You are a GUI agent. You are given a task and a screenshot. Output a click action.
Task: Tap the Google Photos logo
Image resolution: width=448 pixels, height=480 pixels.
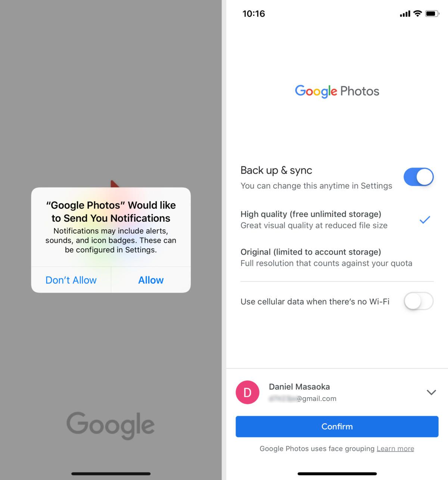click(337, 91)
